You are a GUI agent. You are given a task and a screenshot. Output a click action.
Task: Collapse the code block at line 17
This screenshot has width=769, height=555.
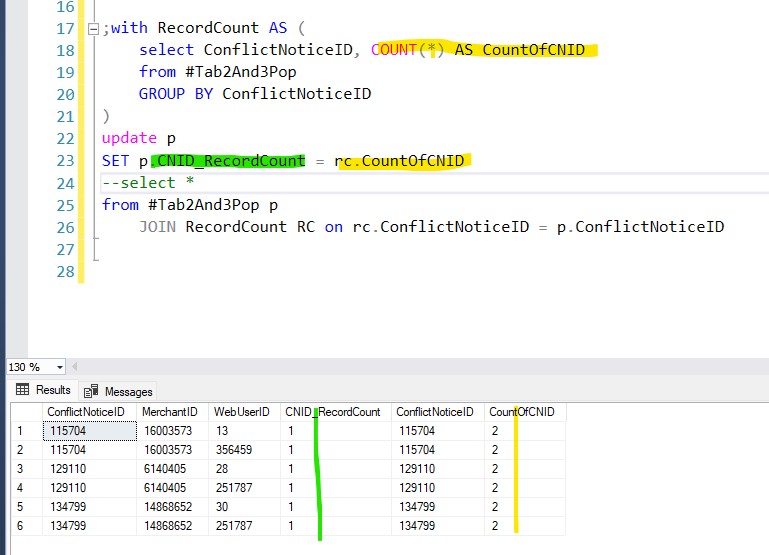coord(93,29)
